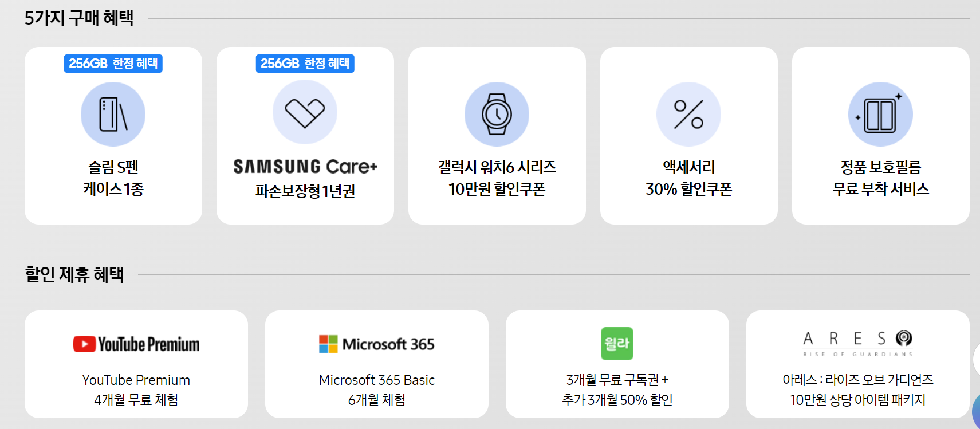The image size is (980, 429).
Task: Select the 액세서리 30% 할인쿠폰 card
Action: (688, 136)
